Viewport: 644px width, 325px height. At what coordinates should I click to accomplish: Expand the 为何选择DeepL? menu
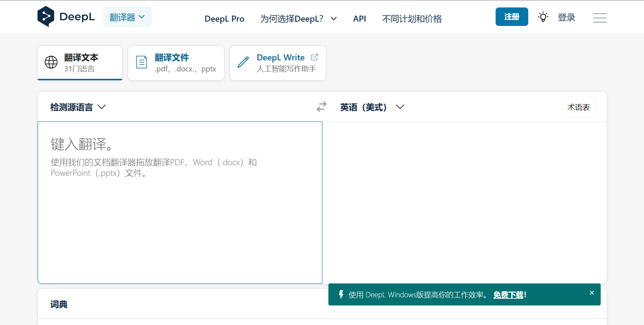(x=299, y=19)
